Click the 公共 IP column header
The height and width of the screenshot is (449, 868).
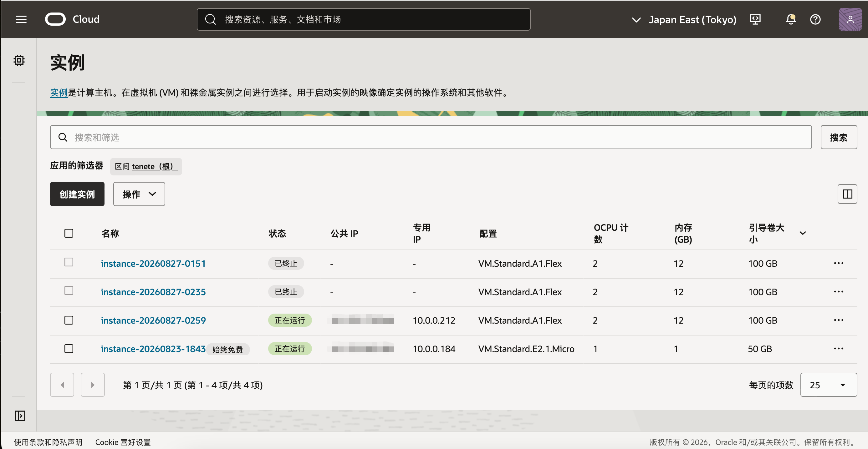coord(345,233)
